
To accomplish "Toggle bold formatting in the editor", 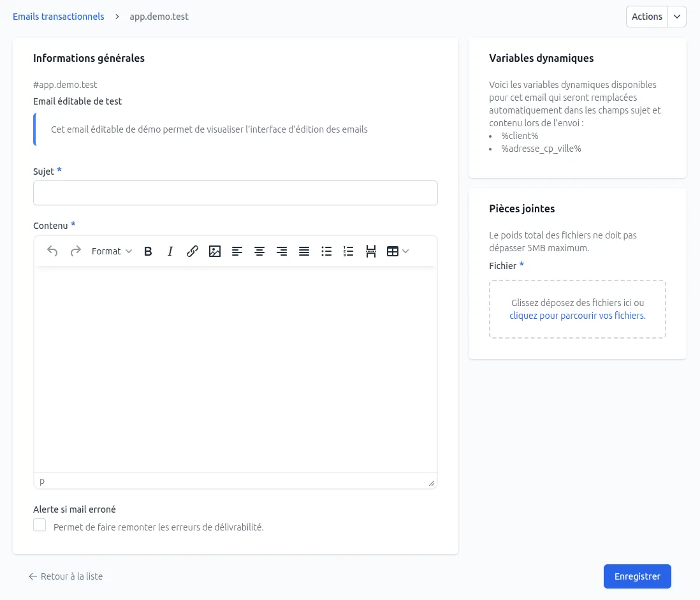I will point(148,251).
